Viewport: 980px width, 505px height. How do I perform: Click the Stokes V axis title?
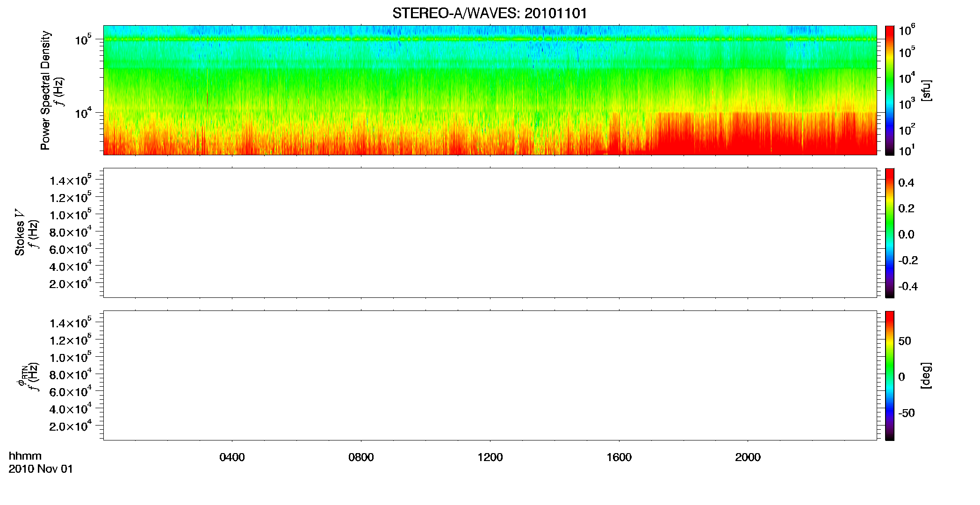pyautogui.click(x=19, y=232)
